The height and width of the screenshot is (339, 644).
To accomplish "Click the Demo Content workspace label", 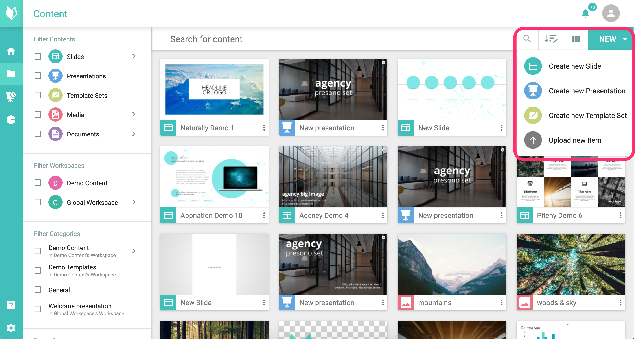I will point(87,183).
